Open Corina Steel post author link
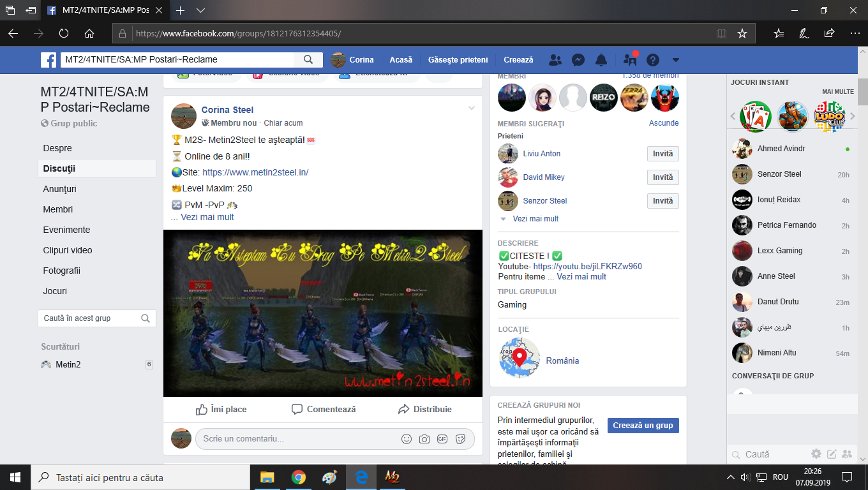The image size is (868, 490). coord(227,110)
